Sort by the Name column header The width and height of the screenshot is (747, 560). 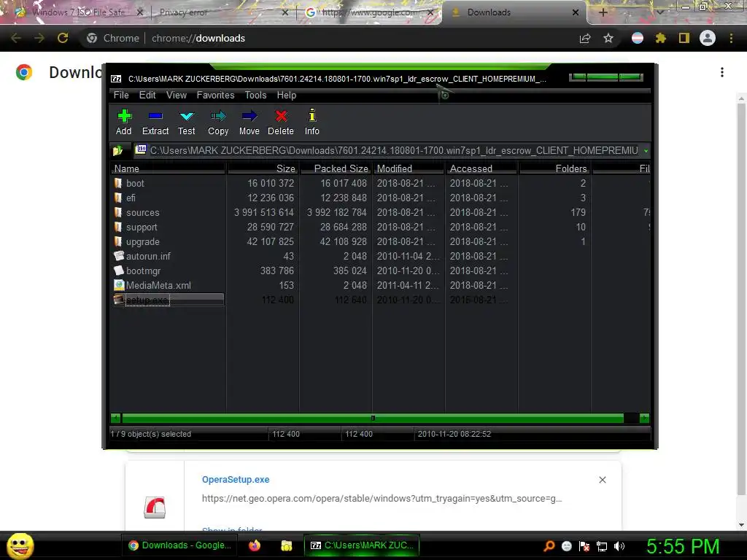tap(168, 168)
